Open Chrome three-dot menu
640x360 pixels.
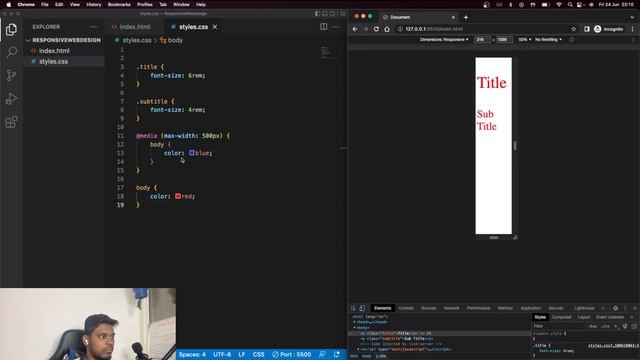point(633,29)
